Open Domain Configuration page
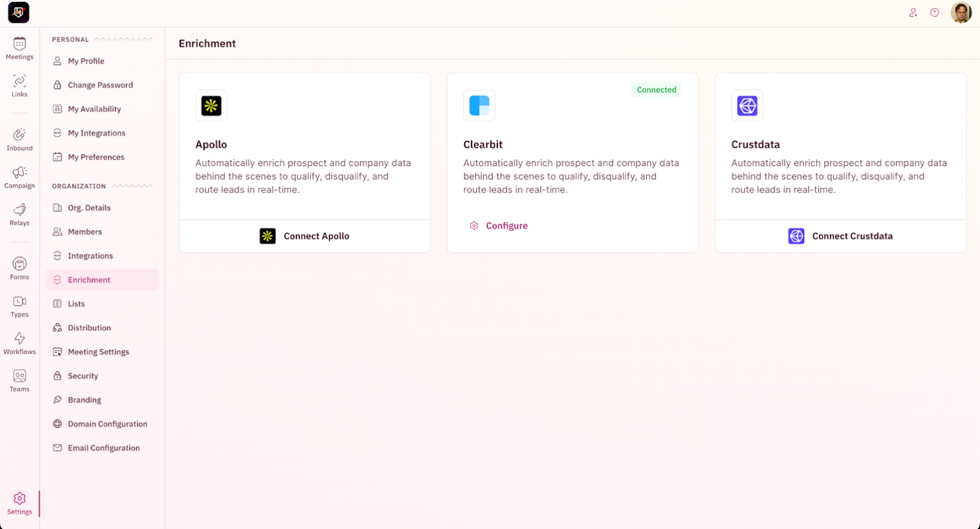The image size is (980, 529). [102, 424]
